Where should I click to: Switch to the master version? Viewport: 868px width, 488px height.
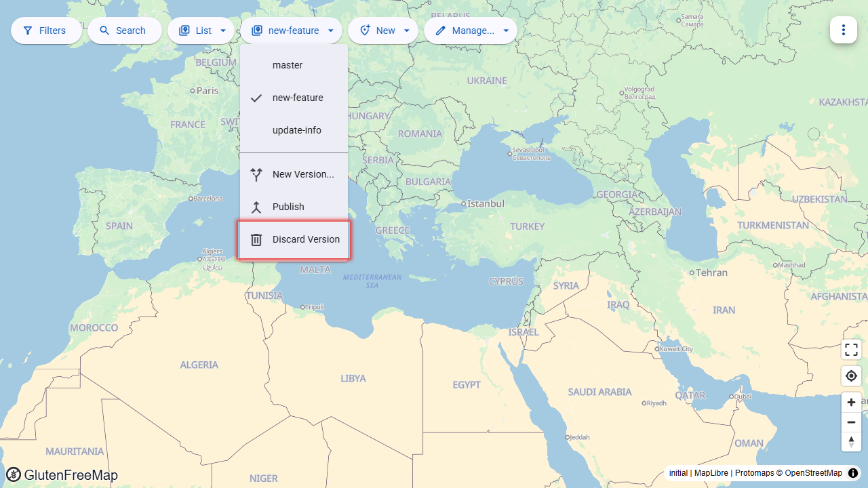coord(294,65)
